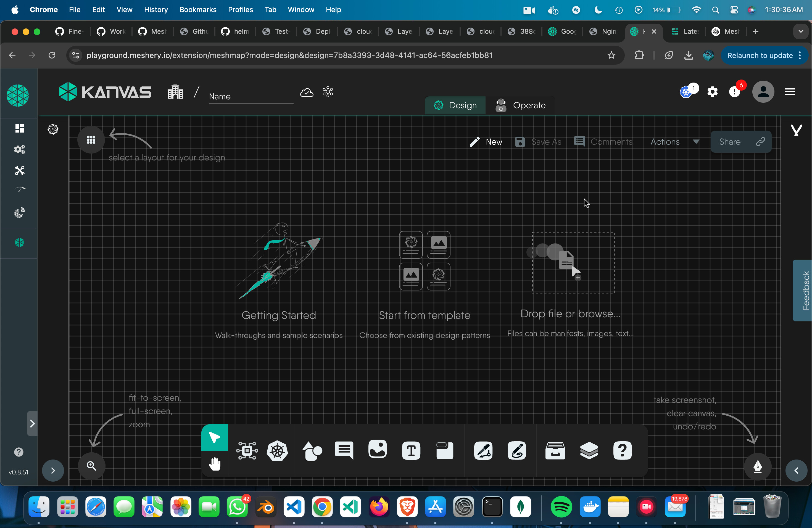Open the Comments button

603,142
